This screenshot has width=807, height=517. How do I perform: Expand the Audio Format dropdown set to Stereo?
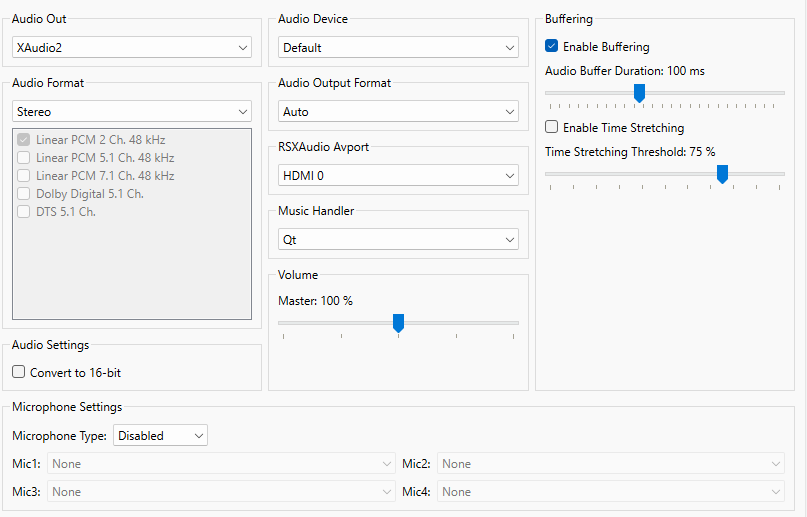(131, 112)
